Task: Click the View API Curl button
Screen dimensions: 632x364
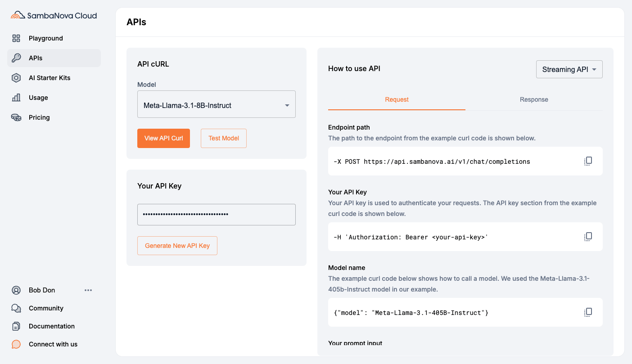Action: (x=163, y=138)
